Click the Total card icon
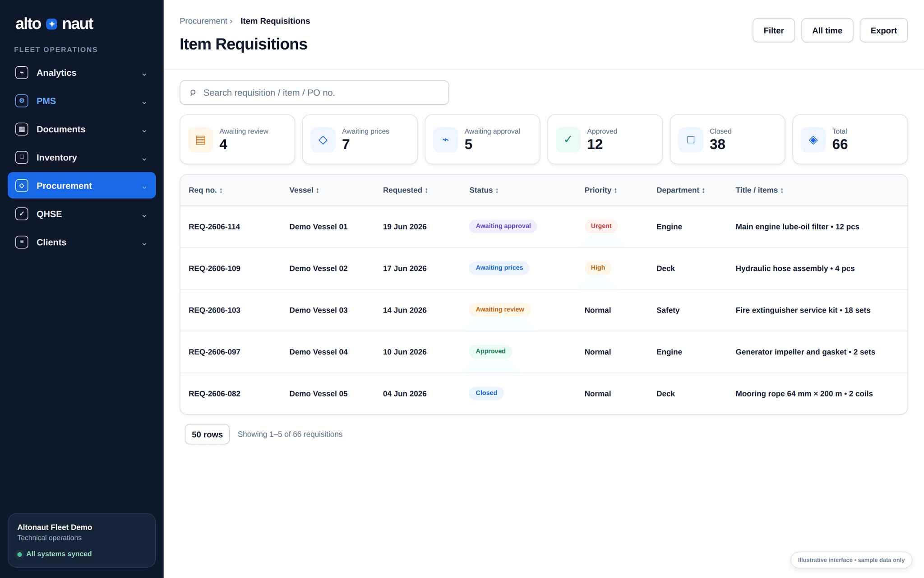The height and width of the screenshot is (578, 924). (813, 140)
